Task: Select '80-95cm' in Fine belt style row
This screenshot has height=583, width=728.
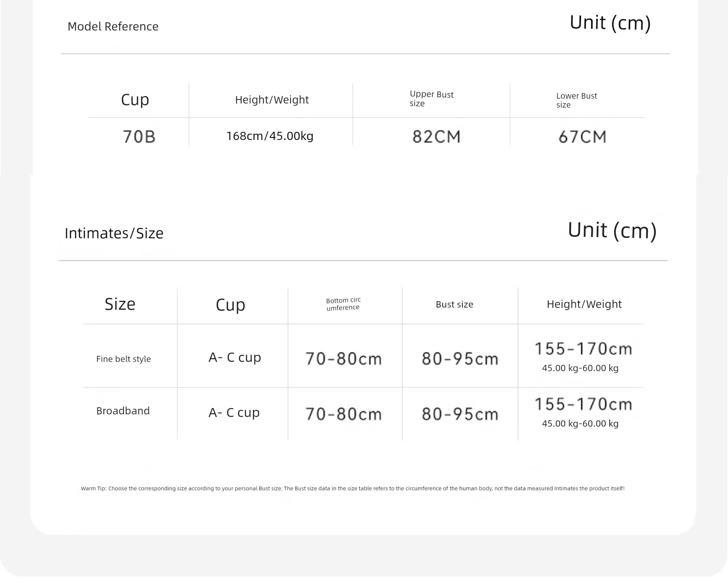Action: tap(460, 359)
